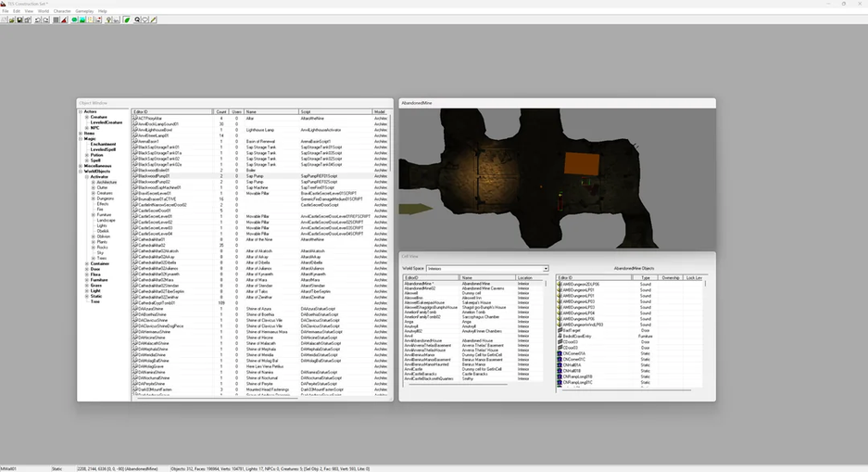Image resolution: width=868 pixels, height=472 pixels.
Task: Click the pencil edit toolbar icon
Action: [x=154, y=20]
